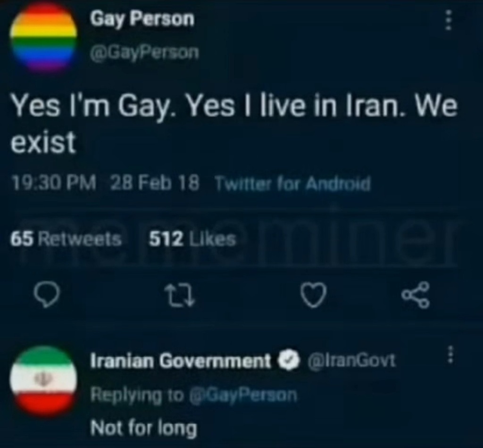Screen dimensions: 483x448
Task: Open the Iranian Government display name
Action: click(181, 361)
